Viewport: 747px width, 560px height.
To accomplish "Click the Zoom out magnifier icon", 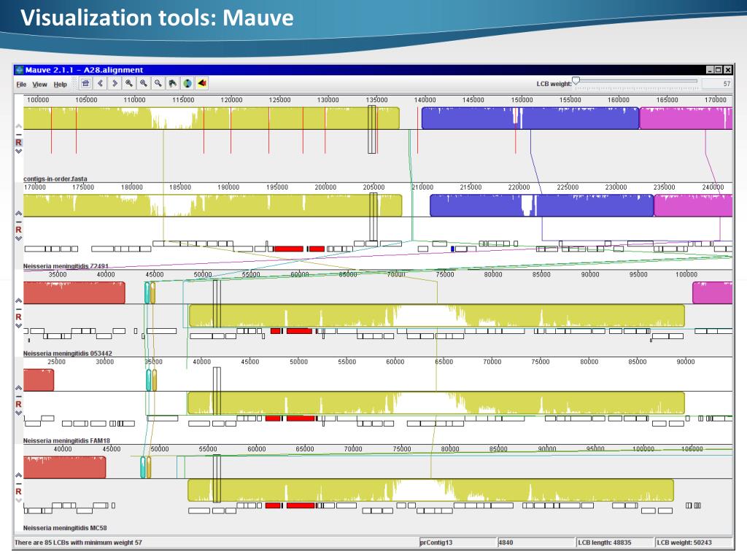I will 144,84.
